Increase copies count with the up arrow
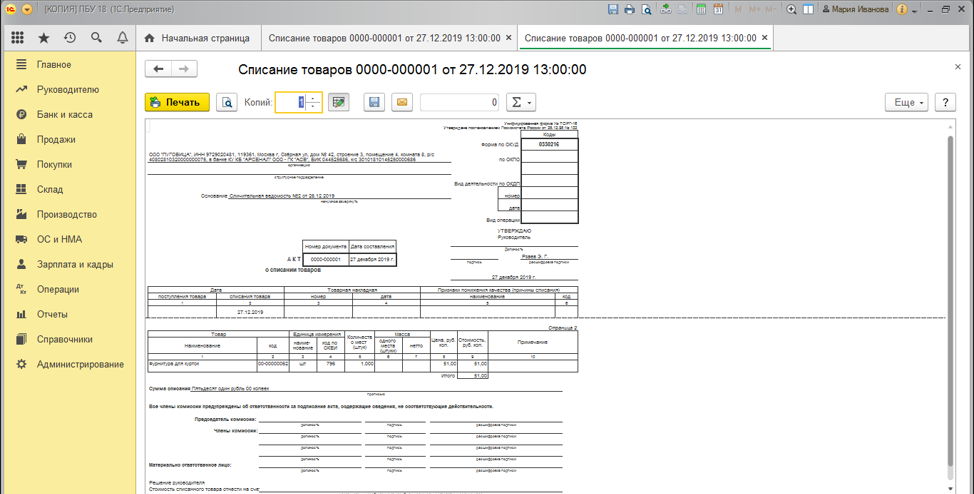The image size is (974, 494). click(x=315, y=98)
